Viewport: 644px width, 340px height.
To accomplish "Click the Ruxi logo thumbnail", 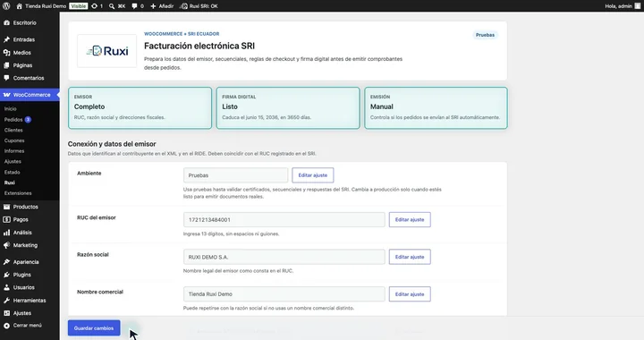I will [x=106, y=51].
